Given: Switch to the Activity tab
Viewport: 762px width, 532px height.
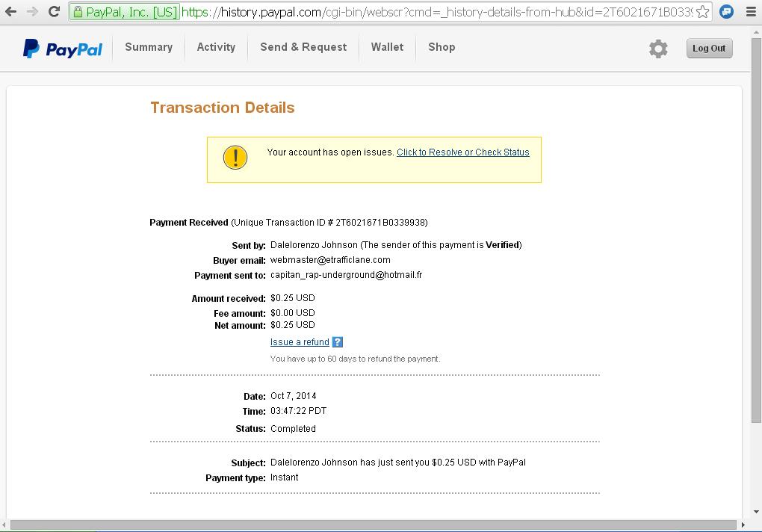Looking at the screenshot, I should pyautogui.click(x=216, y=47).
